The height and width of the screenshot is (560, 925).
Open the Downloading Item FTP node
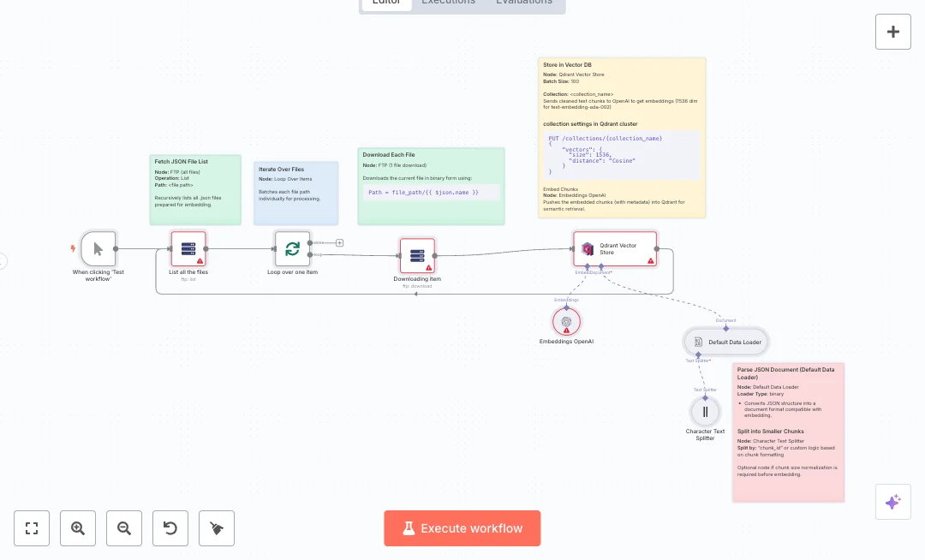coord(417,254)
